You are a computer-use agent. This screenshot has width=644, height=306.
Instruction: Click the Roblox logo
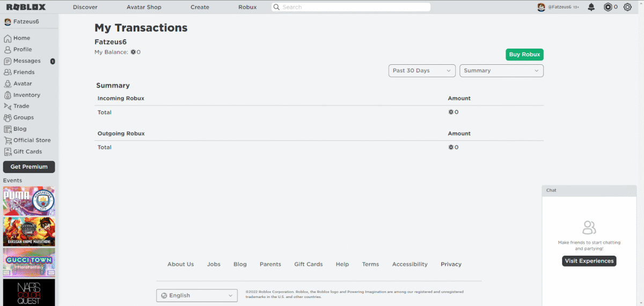[x=26, y=7]
